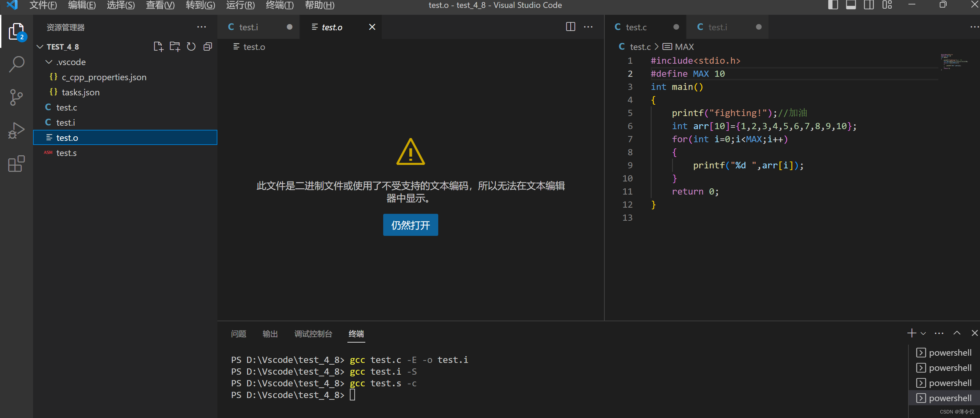Open the 编辑(E) menu
The image size is (980, 418).
coord(82,5)
